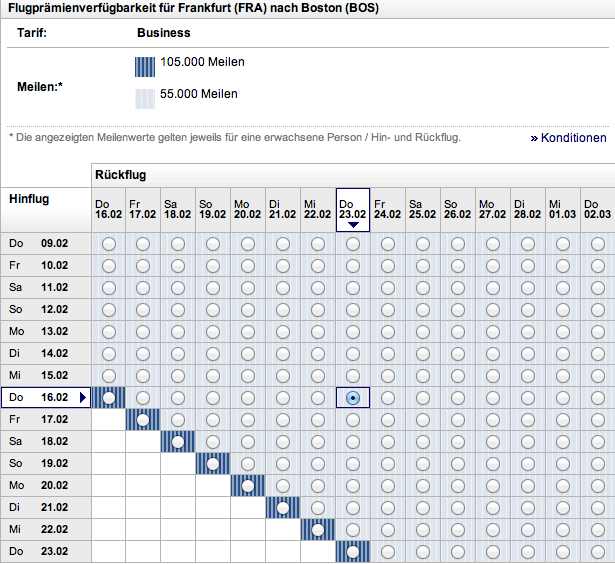
Task: Select outbound 23.02 with return 23.02
Action: click(x=353, y=551)
